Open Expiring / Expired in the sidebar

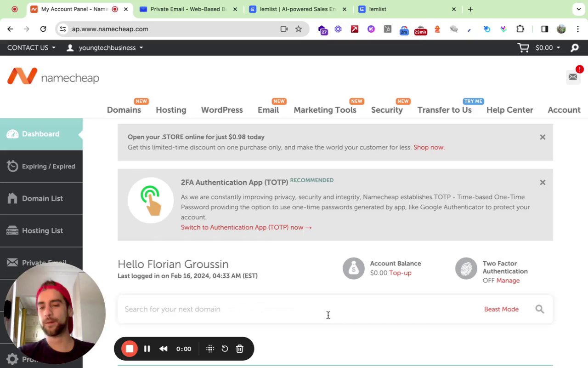(x=41, y=166)
